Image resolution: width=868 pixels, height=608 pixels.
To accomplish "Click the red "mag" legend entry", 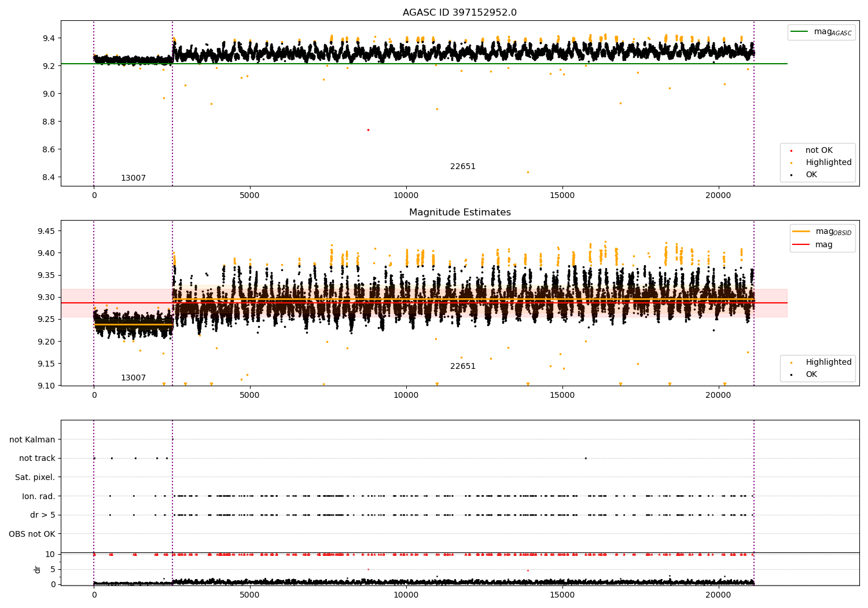I will tap(812, 245).
